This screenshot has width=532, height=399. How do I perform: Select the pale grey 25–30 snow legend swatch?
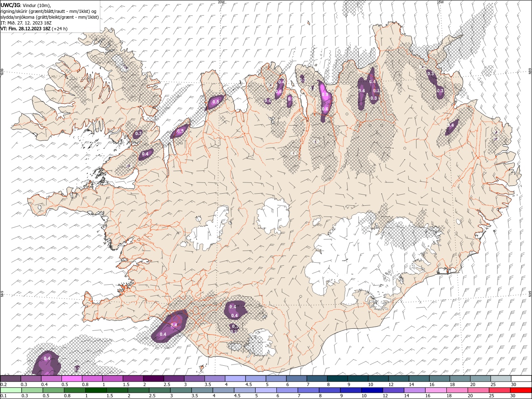click(500, 379)
